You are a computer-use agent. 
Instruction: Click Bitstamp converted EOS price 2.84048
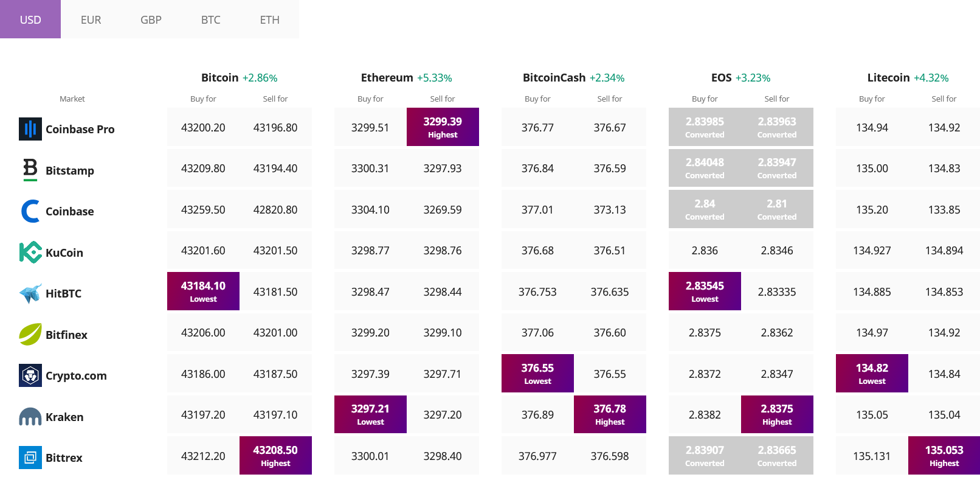click(705, 168)
